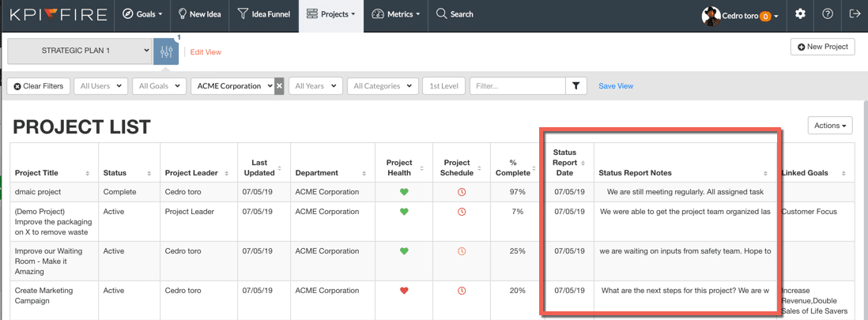Click clock schedule icon in dmaic project row

pos(462,192)
